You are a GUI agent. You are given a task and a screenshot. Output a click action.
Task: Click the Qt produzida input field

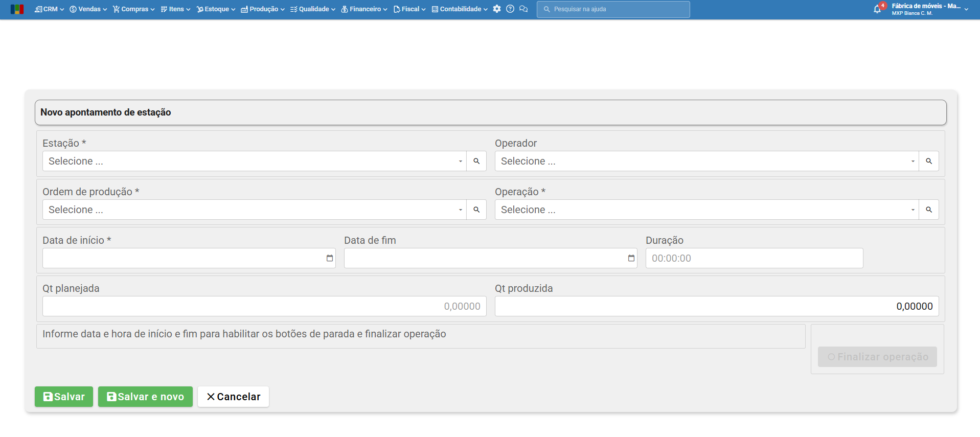click(716, 306)
